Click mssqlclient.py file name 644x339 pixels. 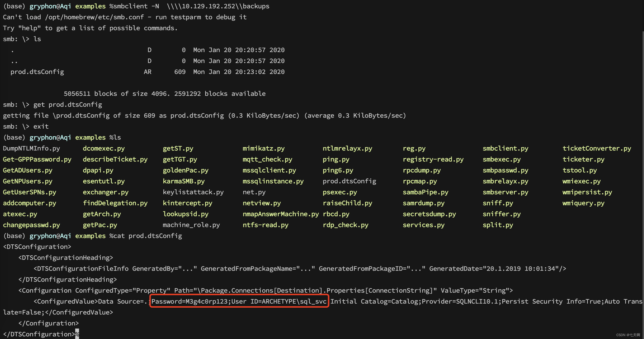click(269, 170)
